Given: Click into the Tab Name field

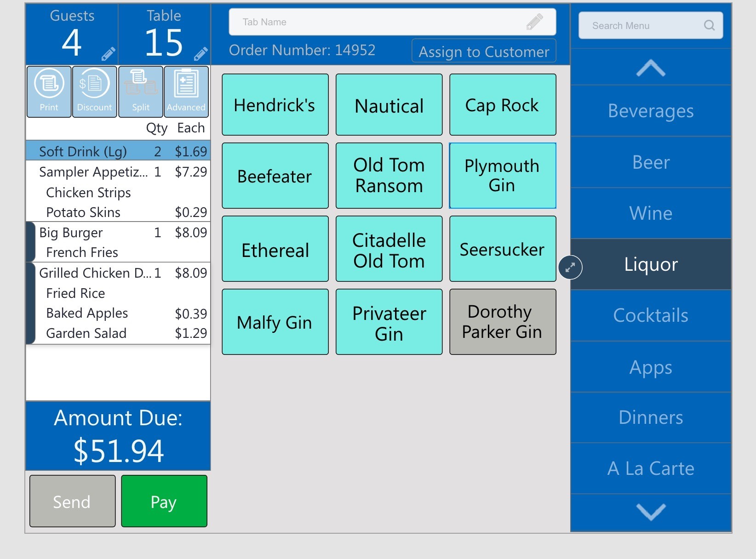Looking at the screenshot, I should [x=392, y=22].
